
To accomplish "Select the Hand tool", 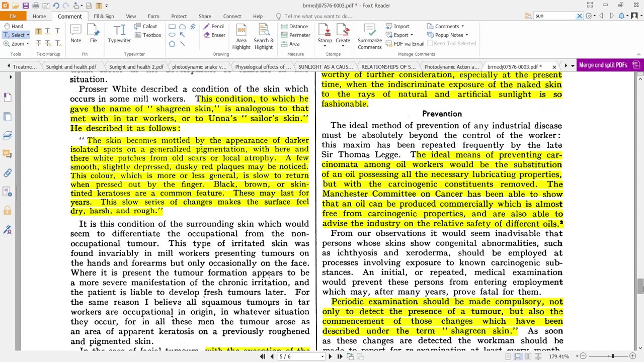I will (x=13, y=26).
